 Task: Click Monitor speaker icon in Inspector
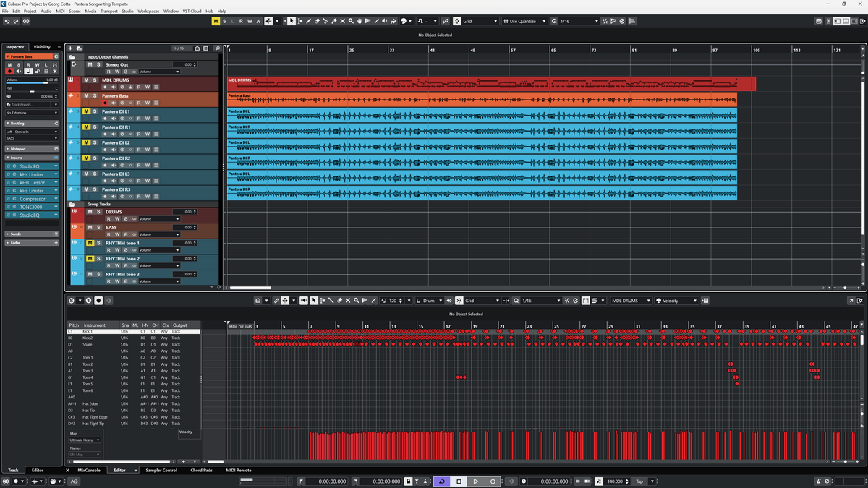coord(19,72)
